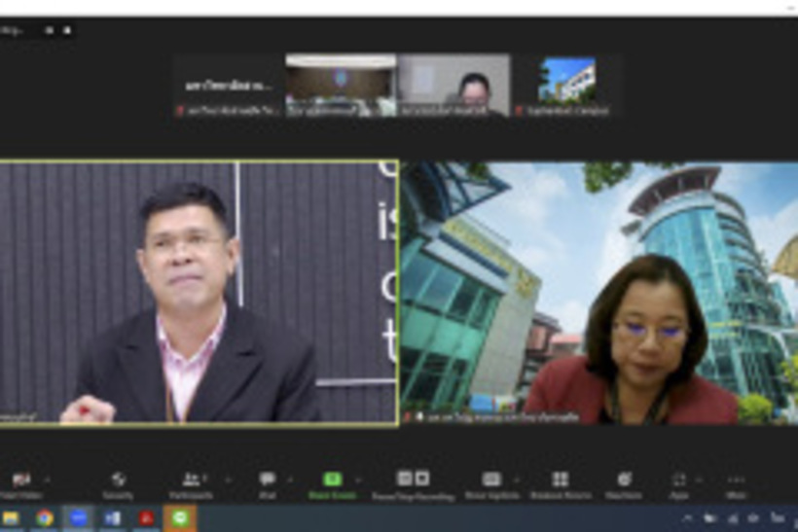Image resolution: width=798 pixels, height=532 pixels.
Task: Show hidden system tray icons
Action: click(687, 518)
